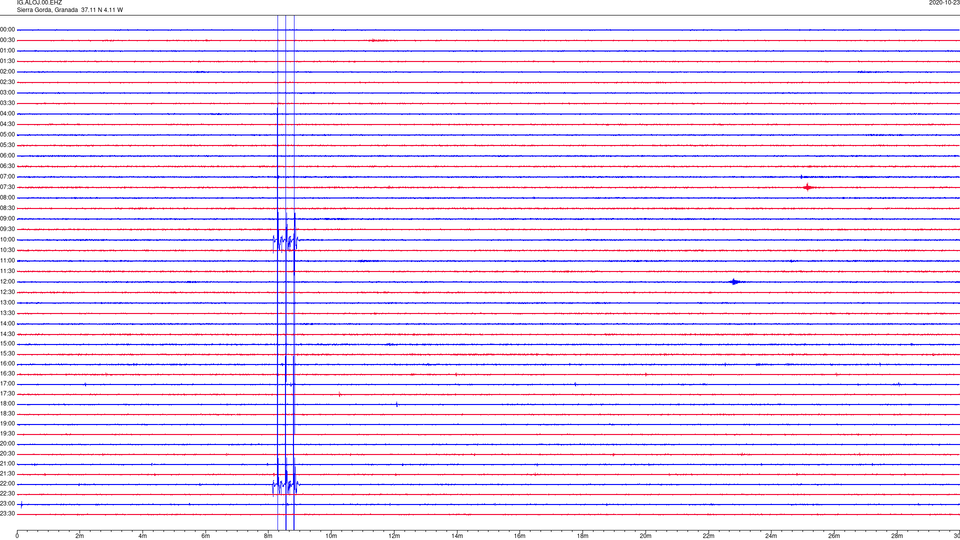Select the station code IG.ALOJ.00.EHZ header

(39, 3)
